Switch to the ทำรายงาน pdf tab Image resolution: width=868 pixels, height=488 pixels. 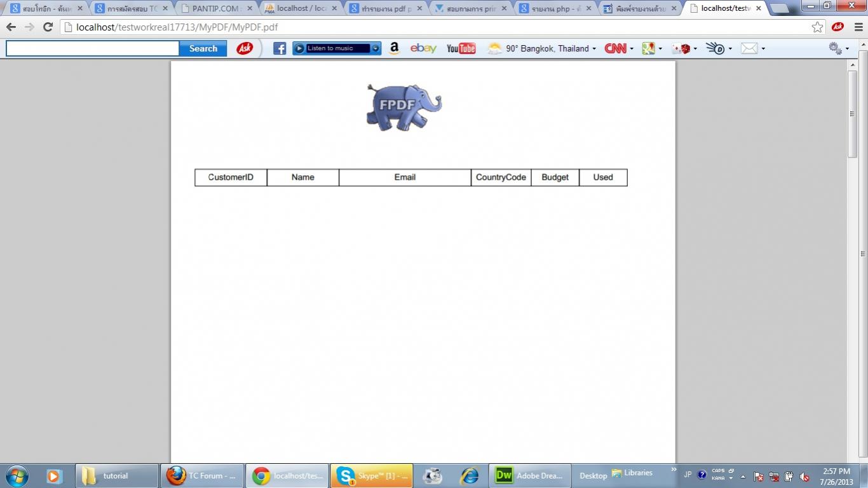[x=385, y=9]
